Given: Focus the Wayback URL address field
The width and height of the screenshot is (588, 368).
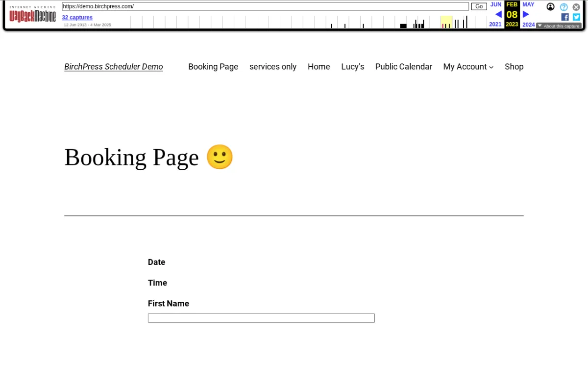Looking at the screenshot, I should point(266,6).
